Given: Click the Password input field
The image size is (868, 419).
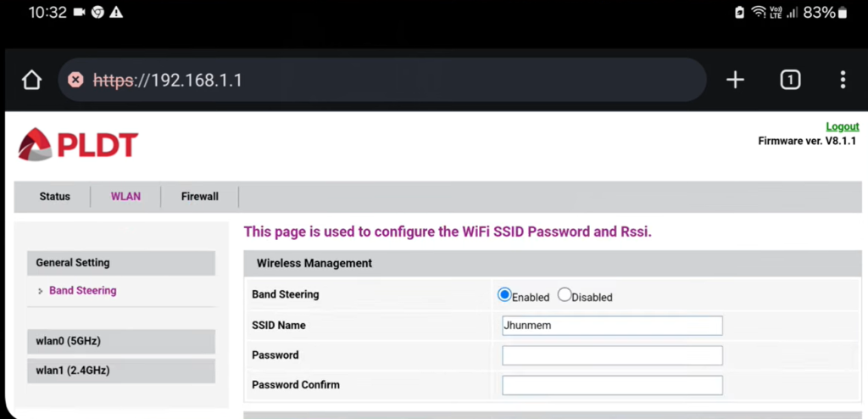Looking at the screenshot, I should click(612, 356).
